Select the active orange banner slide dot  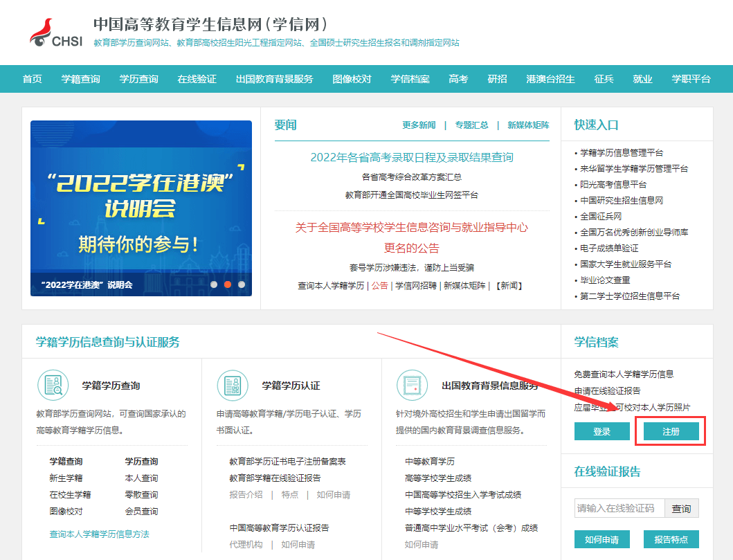228,284
